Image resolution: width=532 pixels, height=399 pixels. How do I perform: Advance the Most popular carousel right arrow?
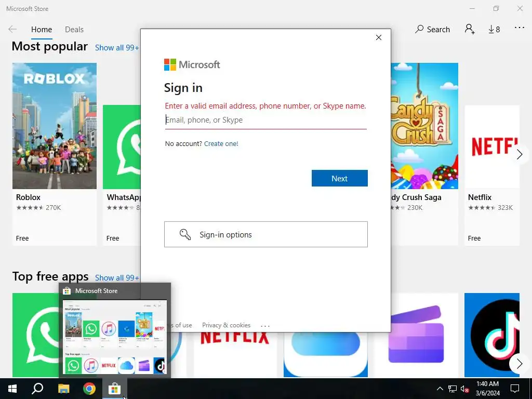coord(520,155)
